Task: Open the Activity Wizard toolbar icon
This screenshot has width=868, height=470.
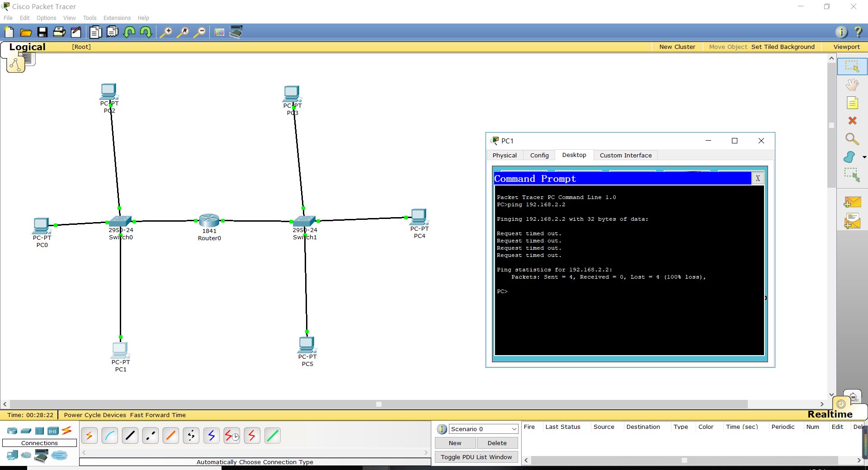Action: pyautogui.click(x=76, y=32)
